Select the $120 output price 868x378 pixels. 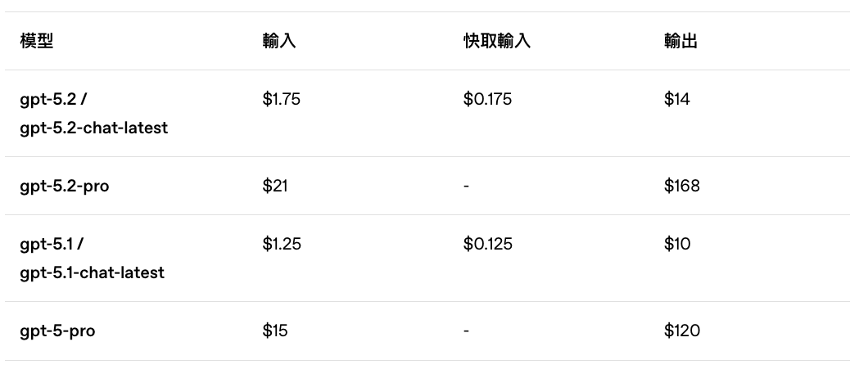pos(682,331)
